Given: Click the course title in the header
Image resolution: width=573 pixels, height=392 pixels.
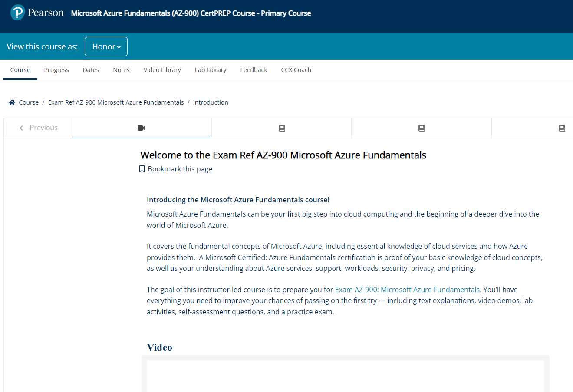Looking at the screenshot, I should (191, 13).
